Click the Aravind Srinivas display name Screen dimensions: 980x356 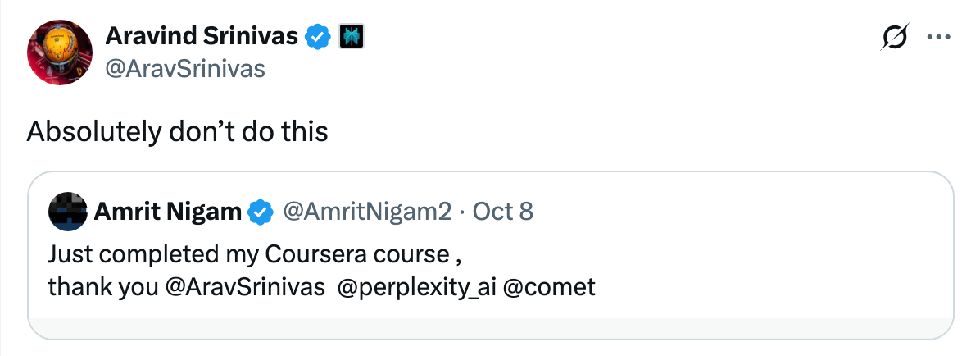202,35
